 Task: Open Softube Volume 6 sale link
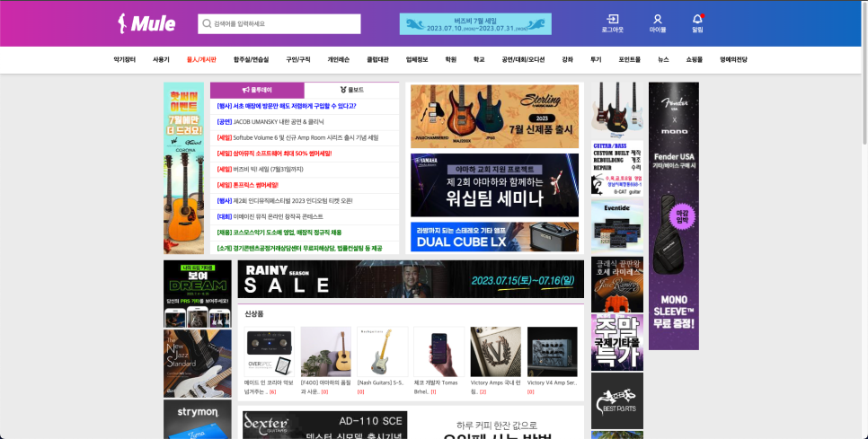(x=297, y=137)
